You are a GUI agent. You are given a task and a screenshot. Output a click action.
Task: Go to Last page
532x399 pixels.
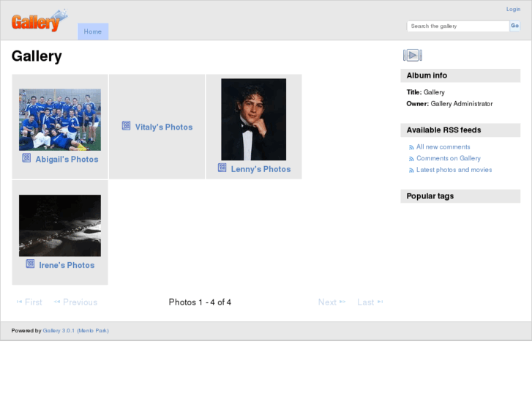coord(370,302)
